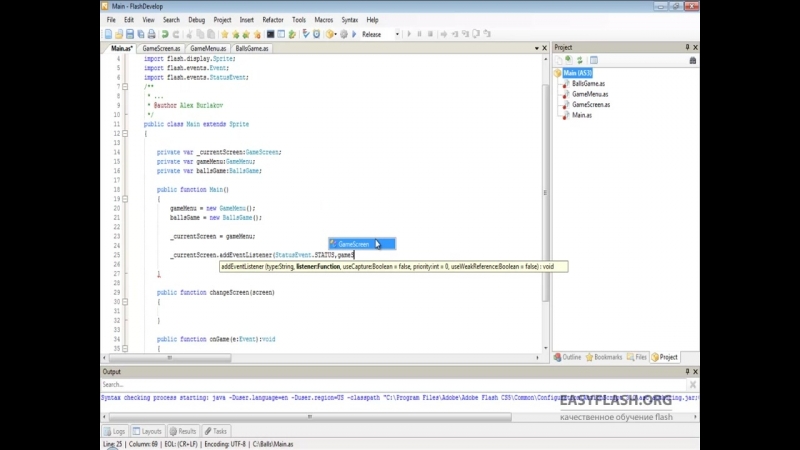Screen dimensions: 800x450
Task: Click the Save All toolbar icon
Action: [x=140, y=34]
